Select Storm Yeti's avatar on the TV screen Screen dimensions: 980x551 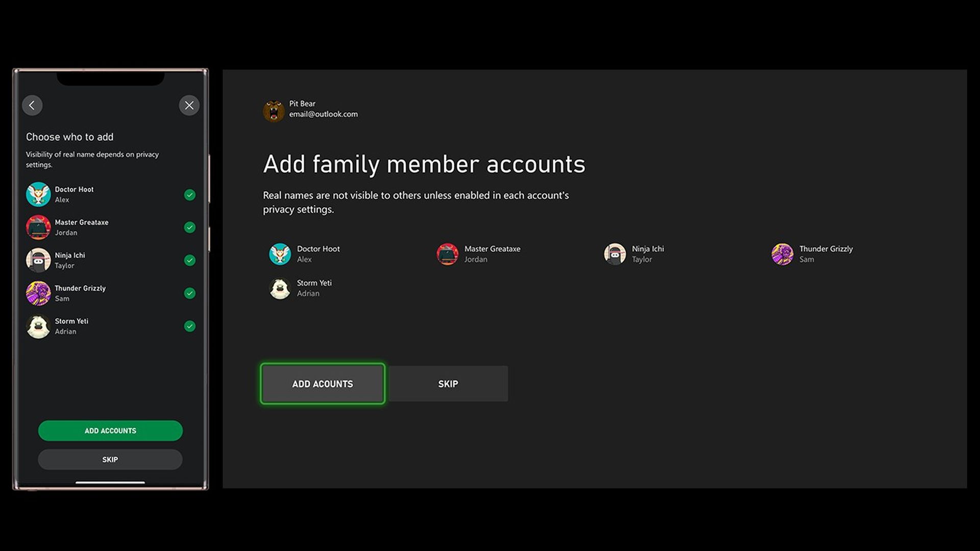click(280, 288)
